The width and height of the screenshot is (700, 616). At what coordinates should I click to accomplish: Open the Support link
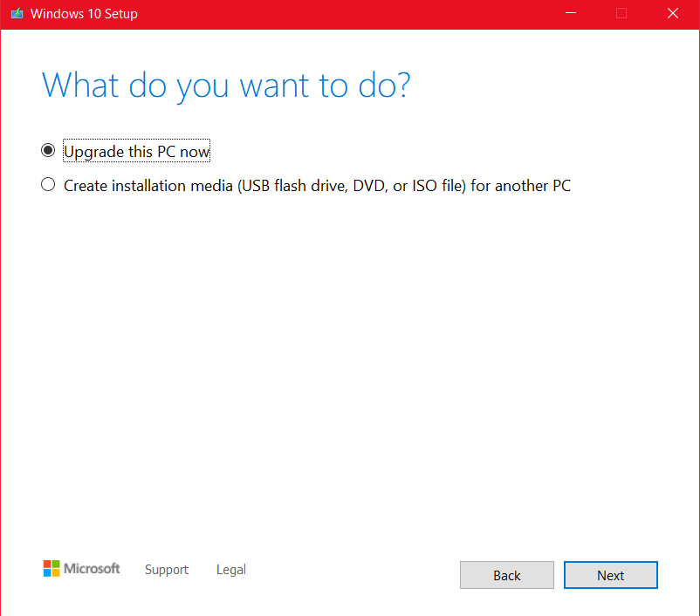167,570
